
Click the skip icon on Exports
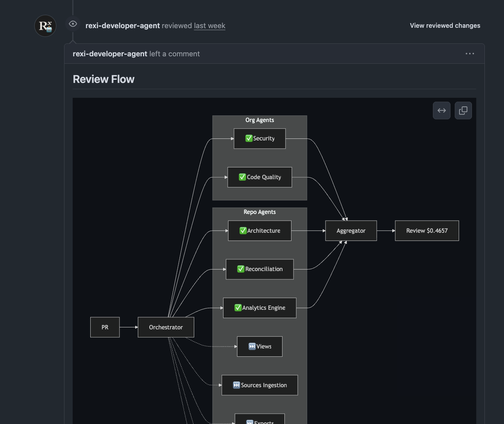250,422
